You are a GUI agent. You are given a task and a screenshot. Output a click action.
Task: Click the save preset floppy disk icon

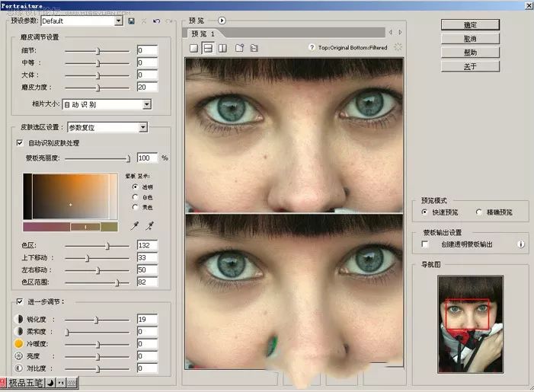132,21
